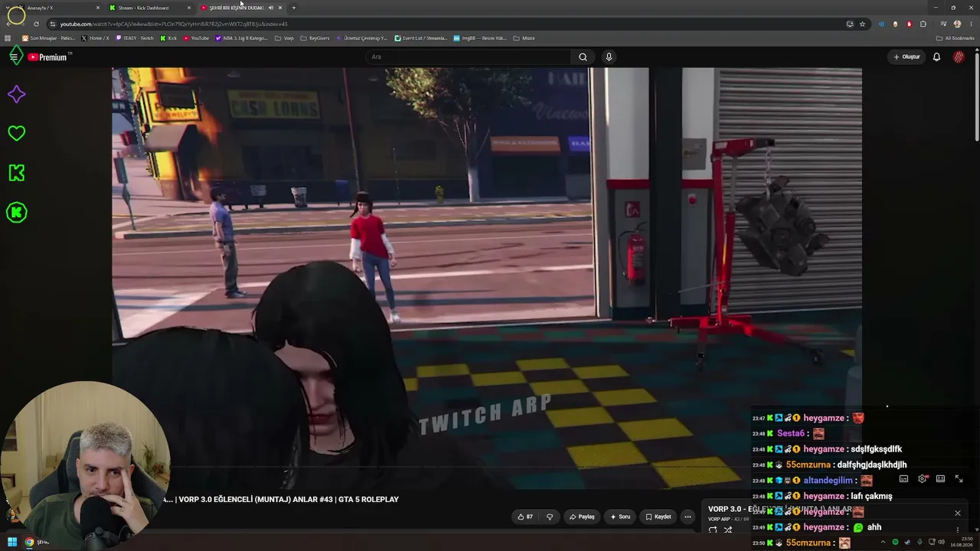Viewport: 980px width, 551px height.
Task: Open the taskbar volume control
Action: (942, 542)
